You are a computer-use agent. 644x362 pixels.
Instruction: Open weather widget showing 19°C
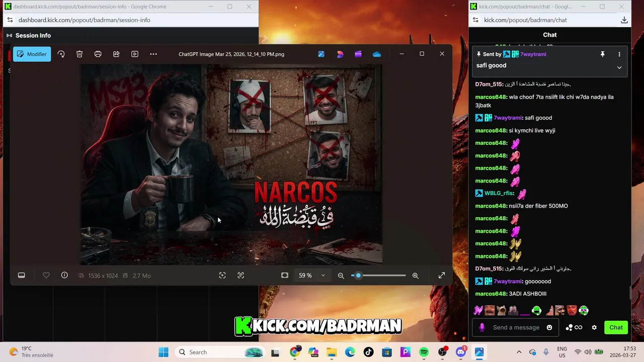31,352
